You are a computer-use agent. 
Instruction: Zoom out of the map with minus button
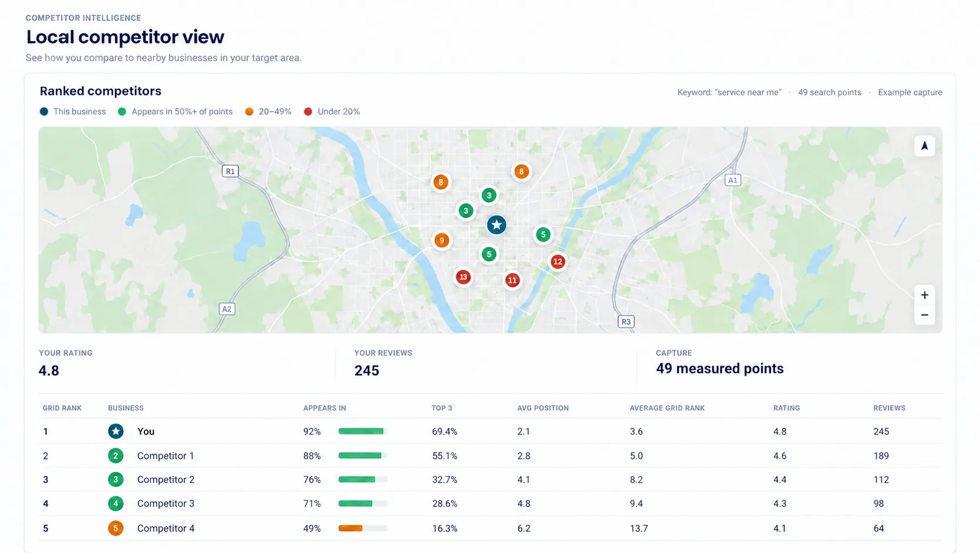[924, 315]
